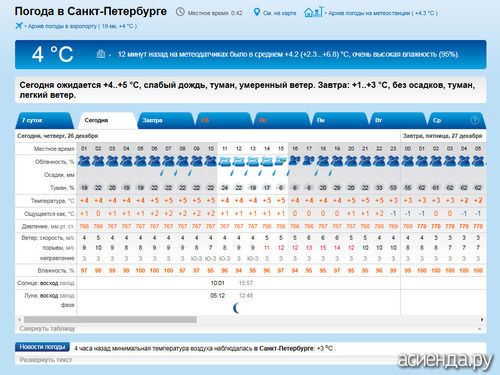Open the weather station archive link
Image resolution: width=500 pixels, height=375 pixels.
coord(383,13)
